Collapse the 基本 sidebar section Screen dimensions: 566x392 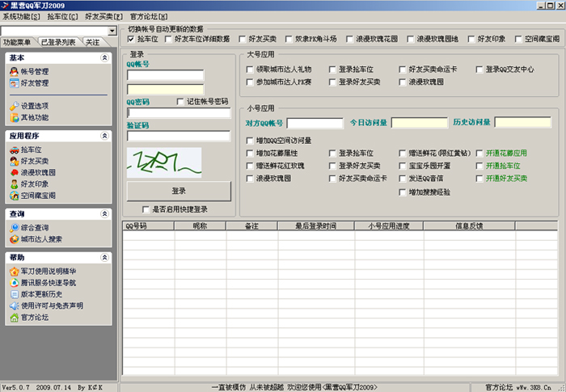[104, 58]
